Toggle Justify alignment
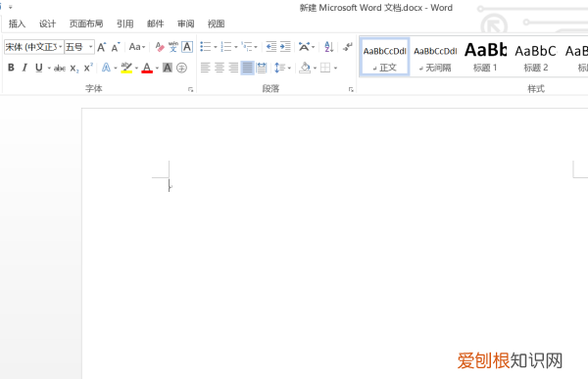 click(x=248, y=68)
